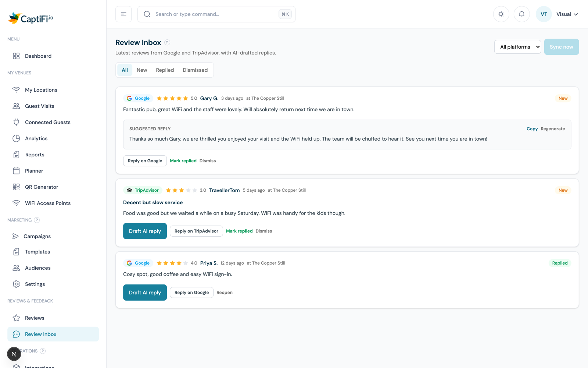
Task: Open Planner calendar icon
Action: 16,171
